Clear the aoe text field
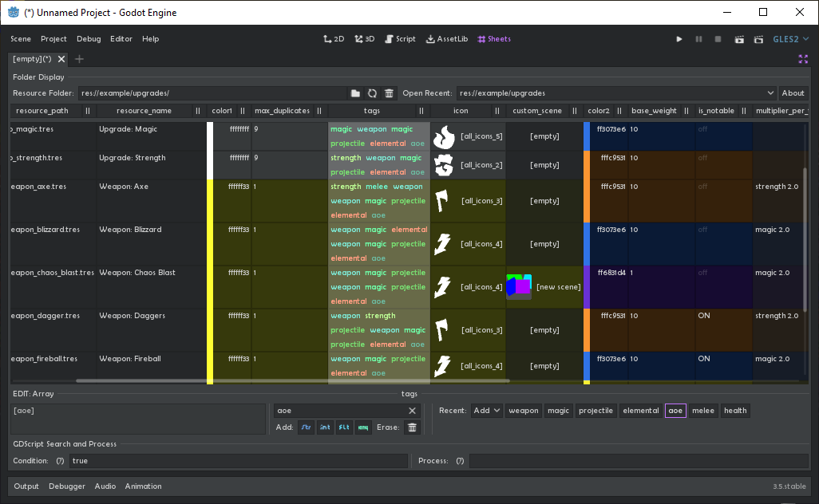This screenshot has width=819, height=504. click(x=412, y=411)
